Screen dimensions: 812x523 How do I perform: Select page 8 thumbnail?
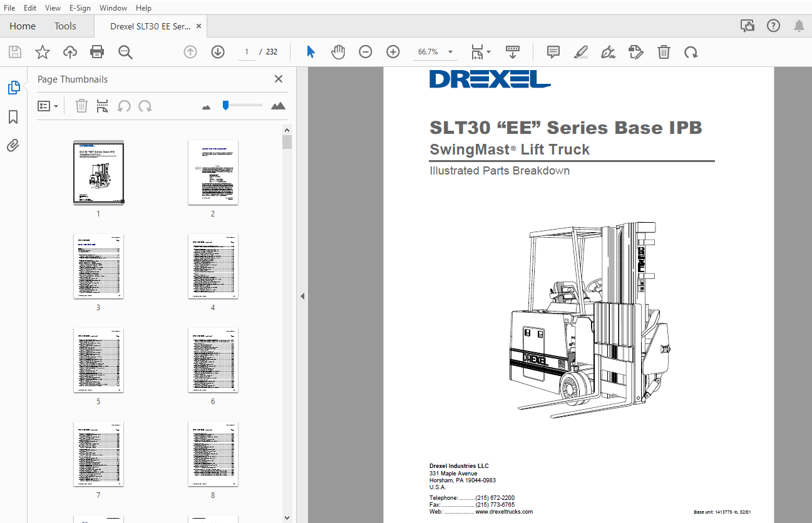click(213, 454)
